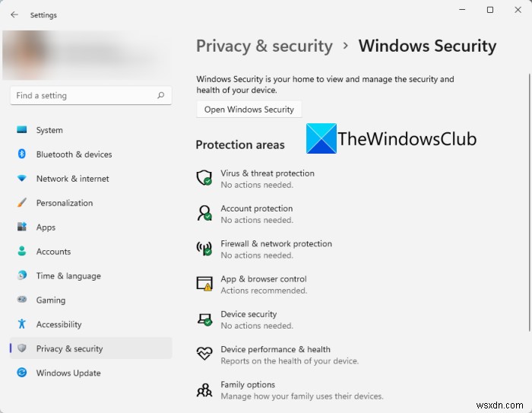Select Network & internet in sidebar
The height and width of the screenshot is (413, 532).
pyautogui.click(x=72, y=179)
